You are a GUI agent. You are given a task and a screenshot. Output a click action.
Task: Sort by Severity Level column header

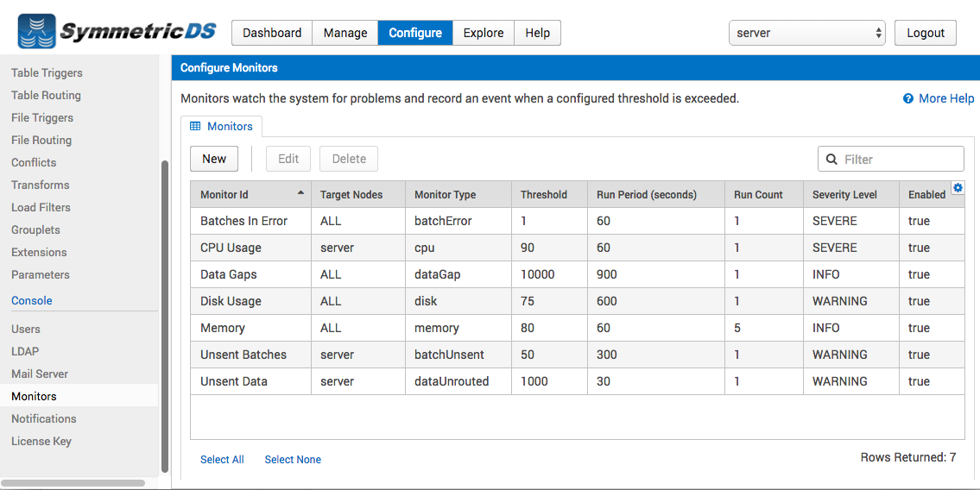[x=844, y=195]
